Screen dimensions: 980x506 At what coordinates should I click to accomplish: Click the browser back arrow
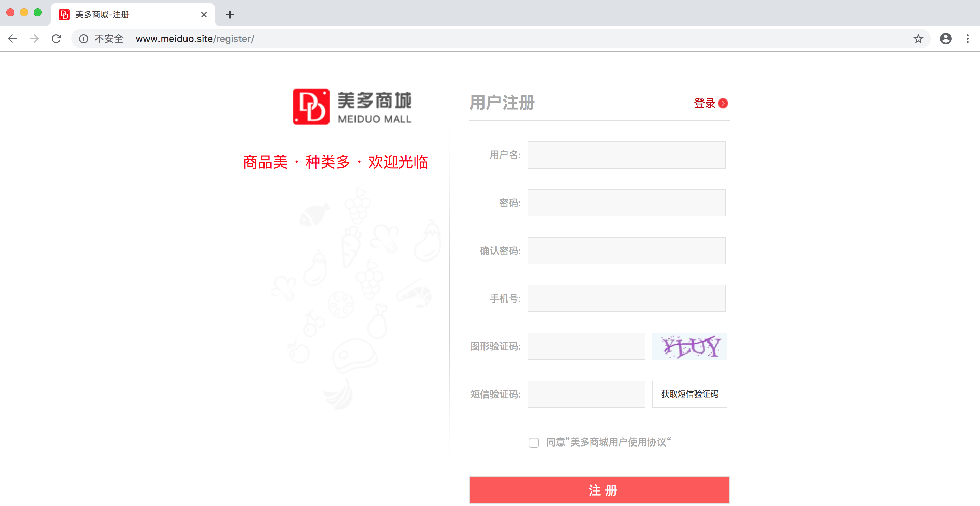(x=13, y=38)
